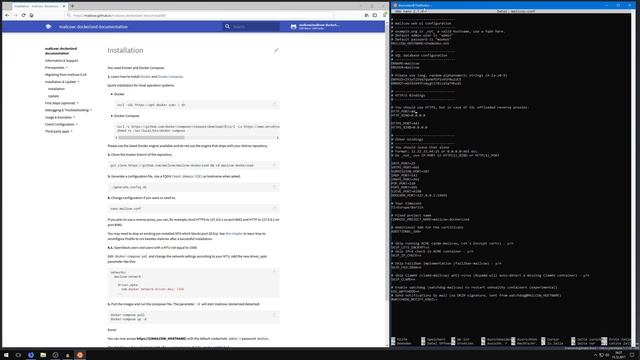Open the blue browser icon in taskbar
This screenshot has width=640, height=360.
tap(31, 355)
